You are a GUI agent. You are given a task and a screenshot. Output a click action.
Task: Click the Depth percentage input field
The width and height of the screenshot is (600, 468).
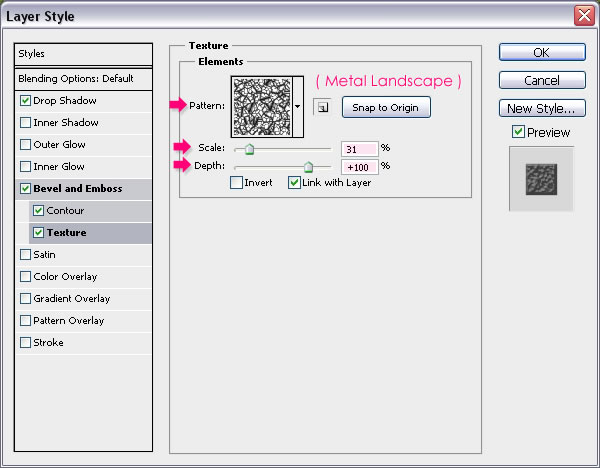(359, 167)
